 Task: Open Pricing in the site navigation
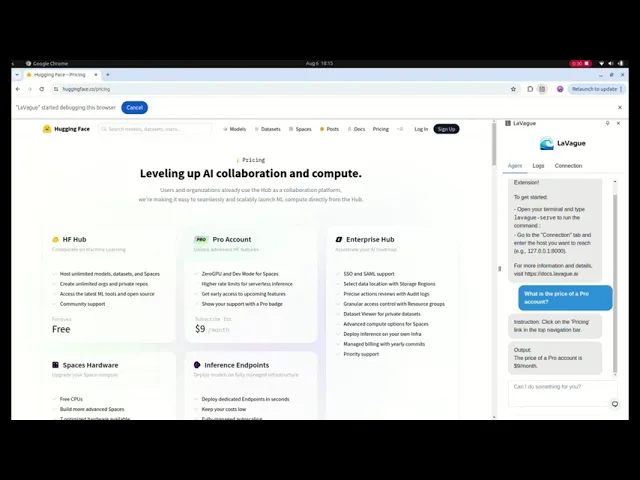click(381, 129)
